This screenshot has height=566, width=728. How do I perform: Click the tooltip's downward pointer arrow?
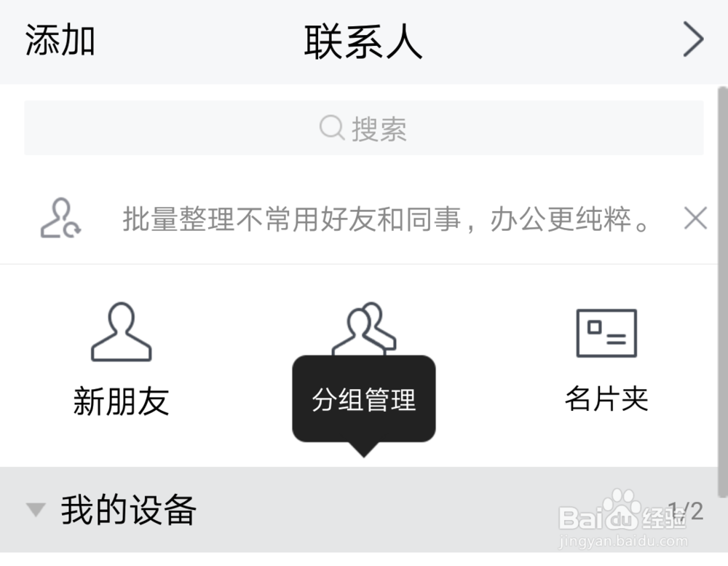click(364, 449)
